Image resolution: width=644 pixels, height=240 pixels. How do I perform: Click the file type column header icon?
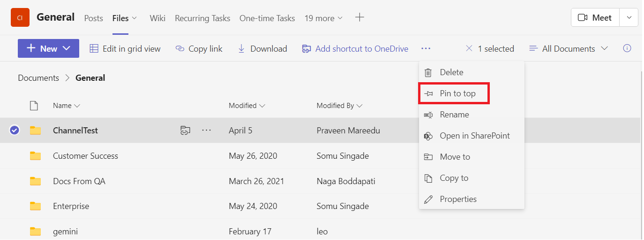click(x=34, y=106)
